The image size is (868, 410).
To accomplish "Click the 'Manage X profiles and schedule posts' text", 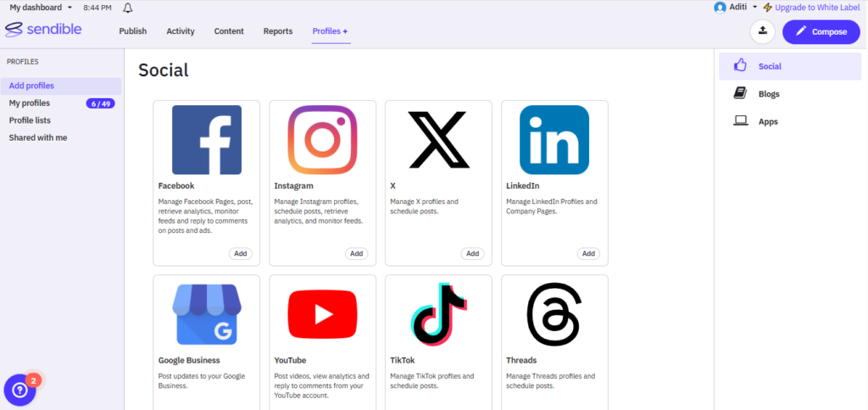I will click(x=424, y=207).
